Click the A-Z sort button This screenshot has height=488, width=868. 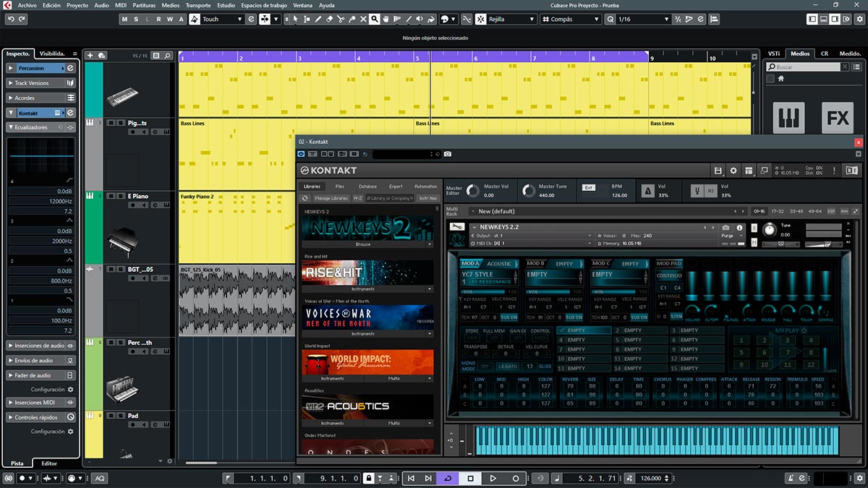357,198
